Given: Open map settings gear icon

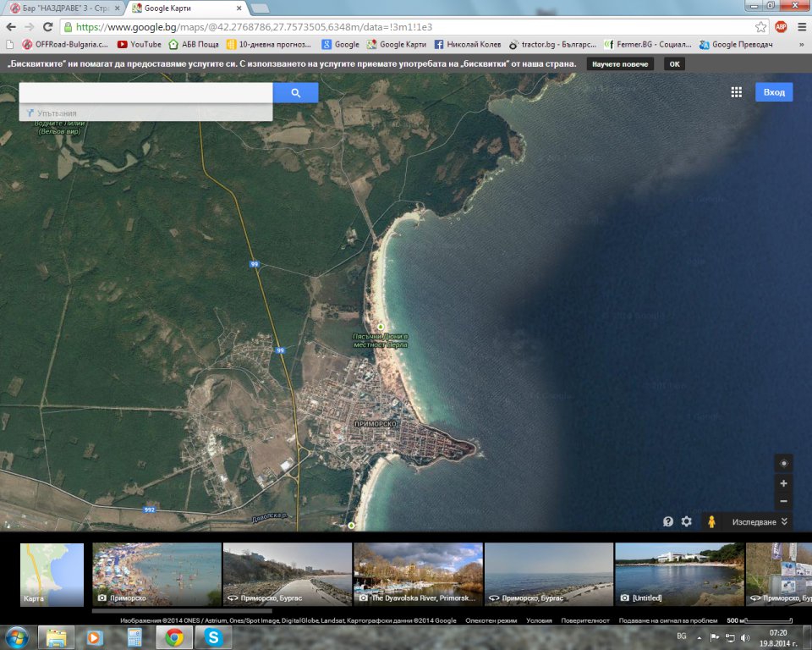Looking at the screenshot, I should tap(687, 522).
